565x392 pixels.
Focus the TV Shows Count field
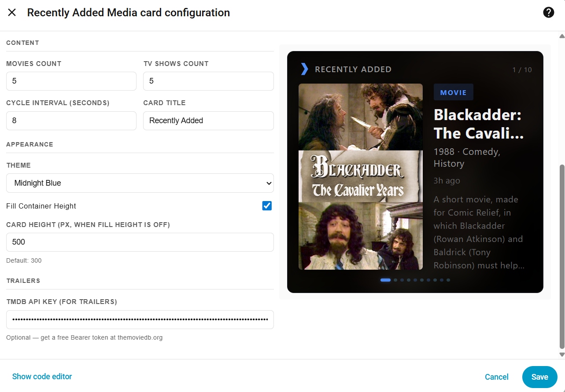208,81
